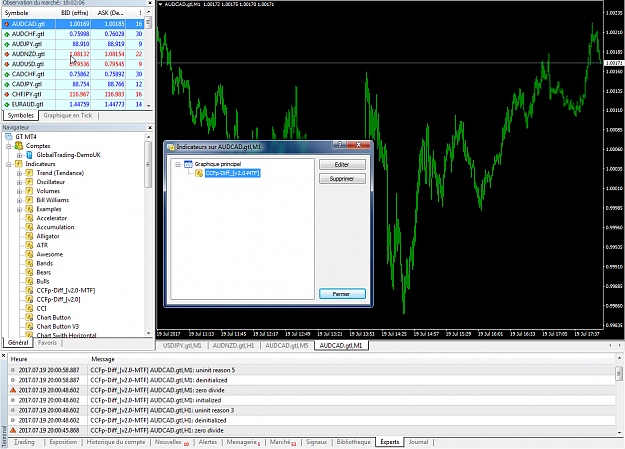This screenshot has width=625, height=449.
Task: Click the CHFJPY.gtl symbol arrow icon
Action: tap(6, 95)
